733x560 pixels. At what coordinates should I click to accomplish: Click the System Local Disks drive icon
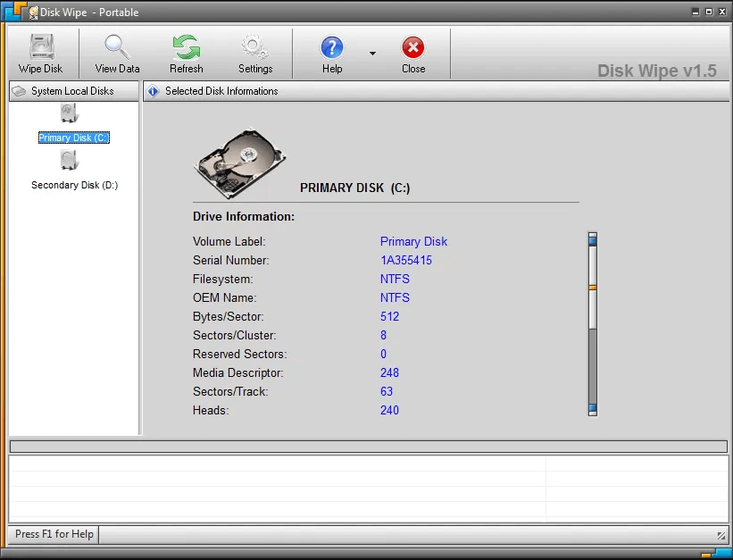tap(19, 91)
